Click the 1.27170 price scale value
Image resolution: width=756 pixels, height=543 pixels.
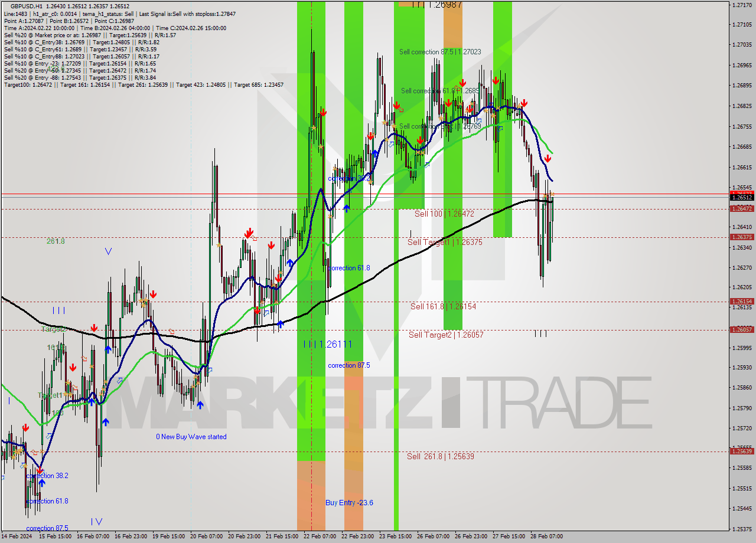(742, 5)
